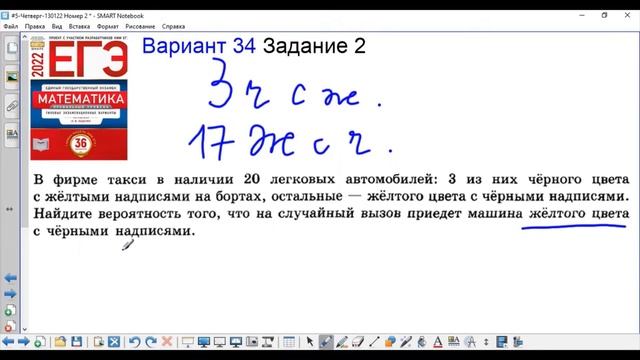Viewport: 640px width, 360px height.
Task: Minimize the SMART Notebook window
Action: (582, 16)
